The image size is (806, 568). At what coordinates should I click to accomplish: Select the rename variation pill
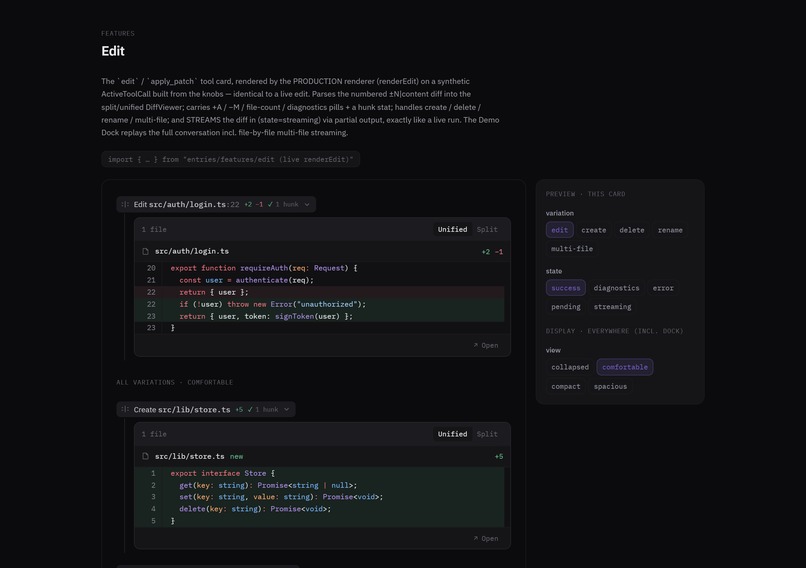click(670, 230)
